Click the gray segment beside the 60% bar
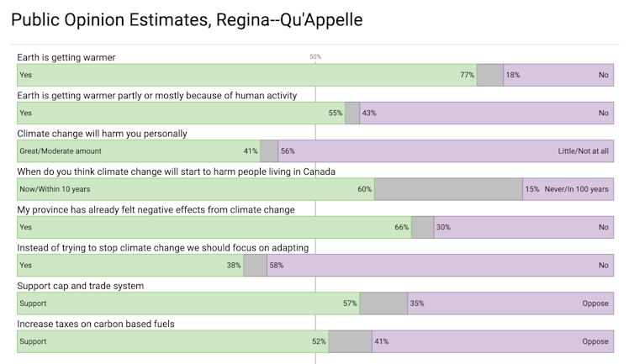 pos(448,189)
